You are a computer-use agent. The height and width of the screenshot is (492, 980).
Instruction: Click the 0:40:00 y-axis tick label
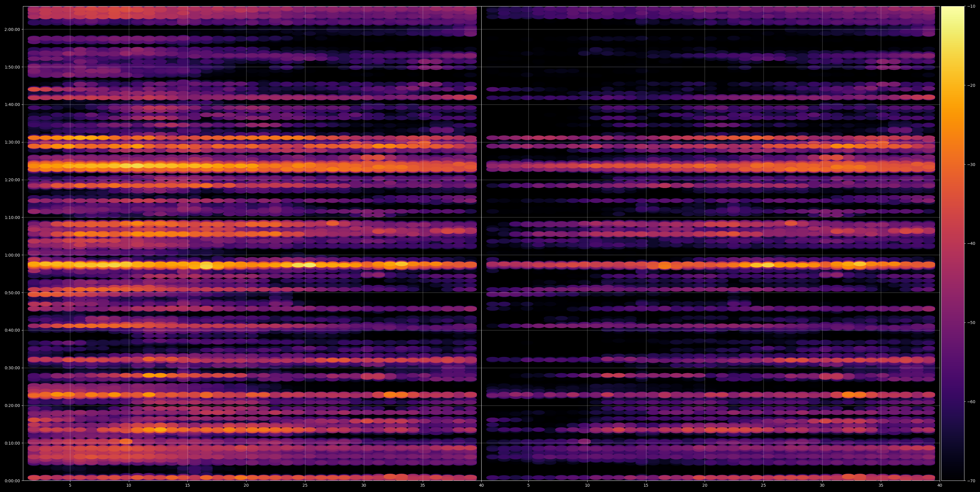tap(12, 330)
